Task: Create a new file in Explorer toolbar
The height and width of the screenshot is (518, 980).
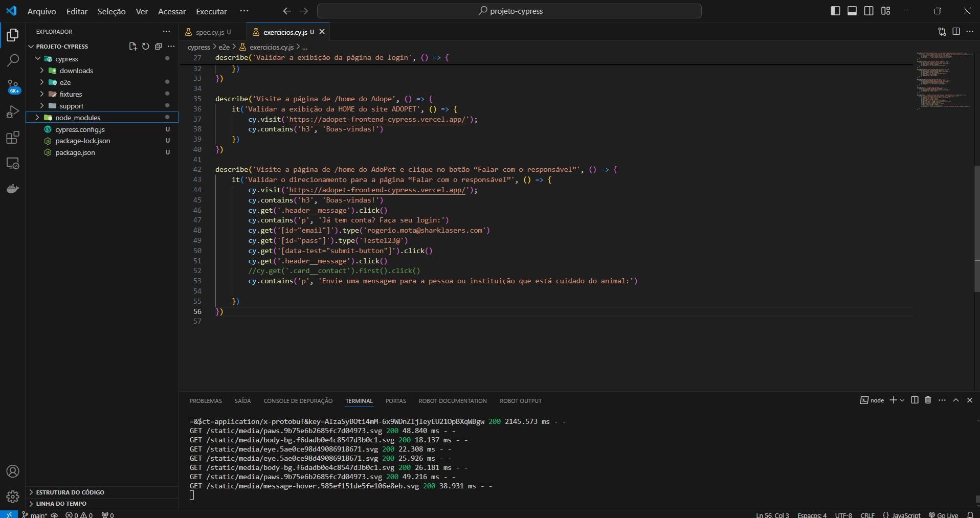Action: pos(133,47)
